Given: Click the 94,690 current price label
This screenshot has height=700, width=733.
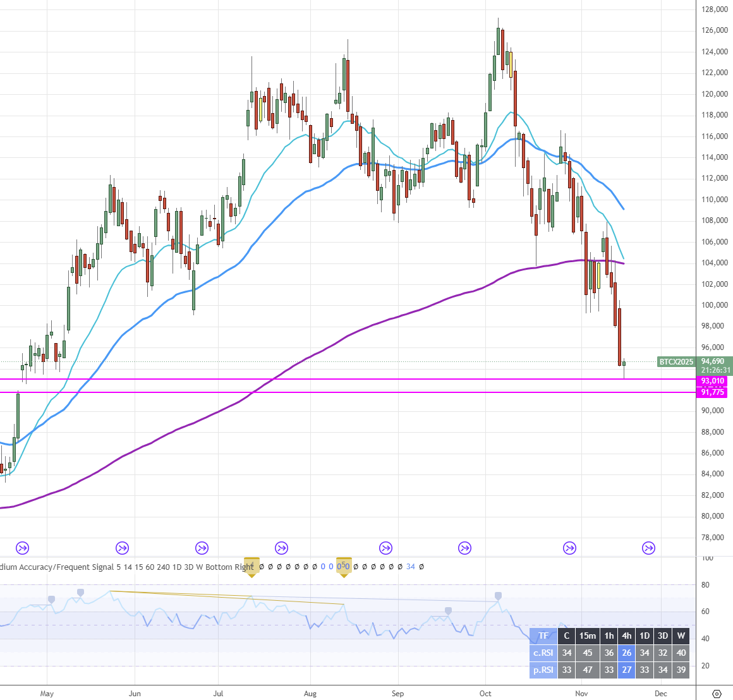Looking at the screenshot, I should coord(713,361).
